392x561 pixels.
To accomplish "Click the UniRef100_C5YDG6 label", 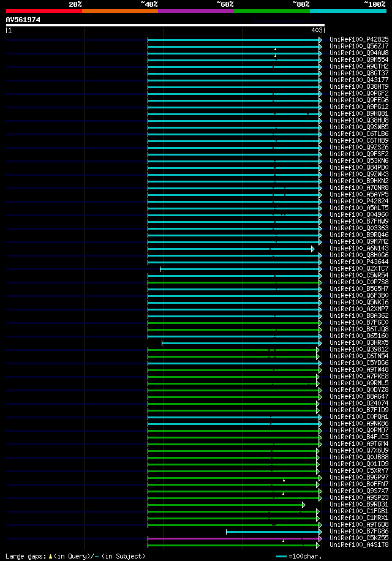I will (x=359, y=363).
